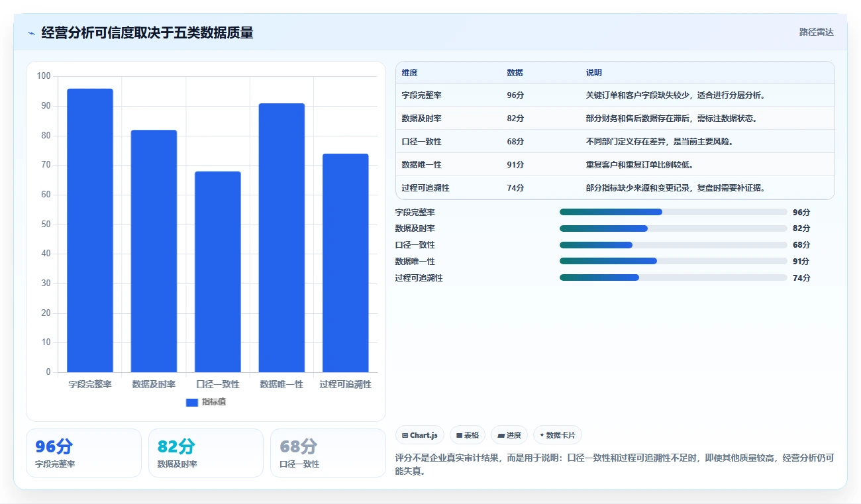
Task: Click the 口径一致性 progress bar
Action: click(x=674, y=245)
